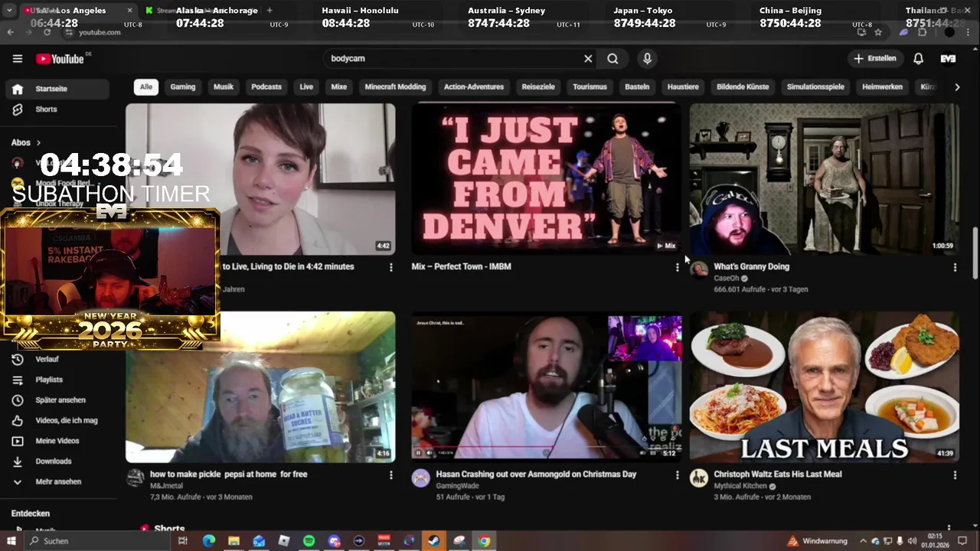Go to the CaseOh channel name
This screenshot has width=980, height=551.
coord(727,279)
